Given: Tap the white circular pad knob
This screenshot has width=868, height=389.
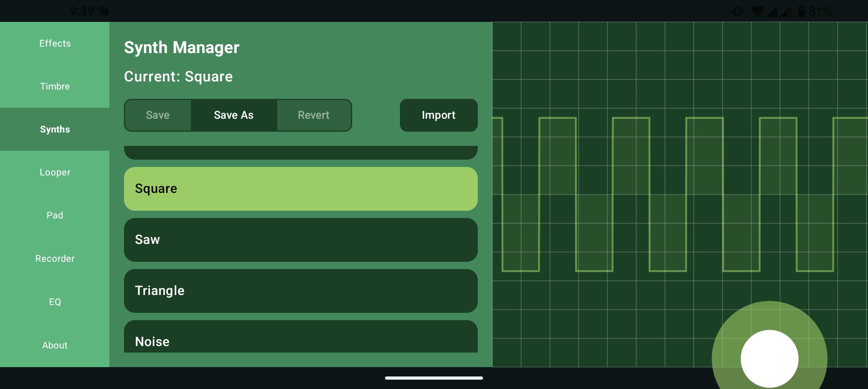Looking at the screenshot, I should [770, 359].
